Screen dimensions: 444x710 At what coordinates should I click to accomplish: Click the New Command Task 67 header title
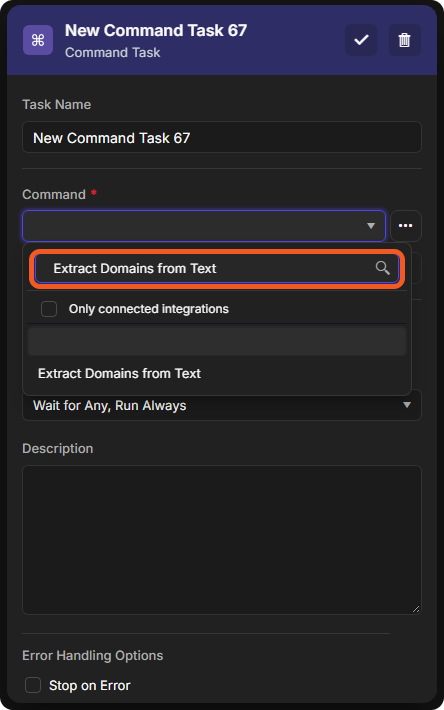[156, 30]
